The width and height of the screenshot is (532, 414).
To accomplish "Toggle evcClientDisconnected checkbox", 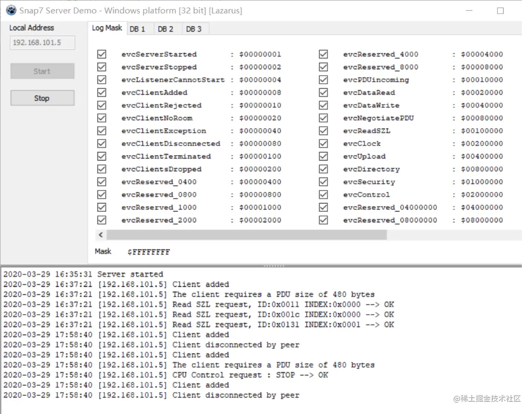I will (101, 143).
